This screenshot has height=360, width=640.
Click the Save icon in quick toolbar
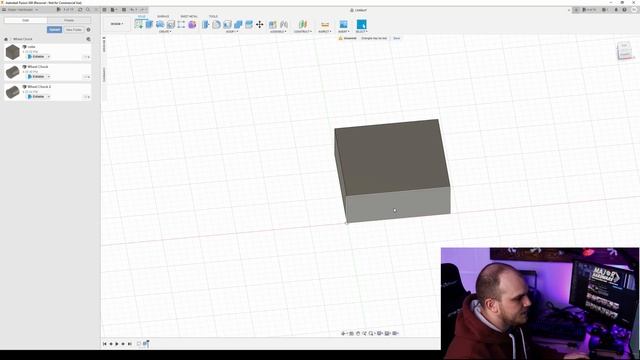(124, 9)
